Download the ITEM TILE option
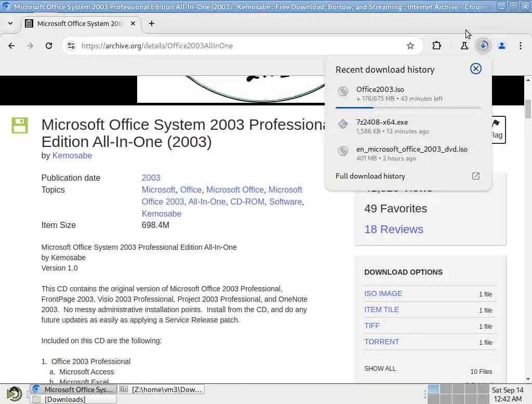The height and width of the screenshot is (404, 532). pyautogui.click(x=381, y=309)
